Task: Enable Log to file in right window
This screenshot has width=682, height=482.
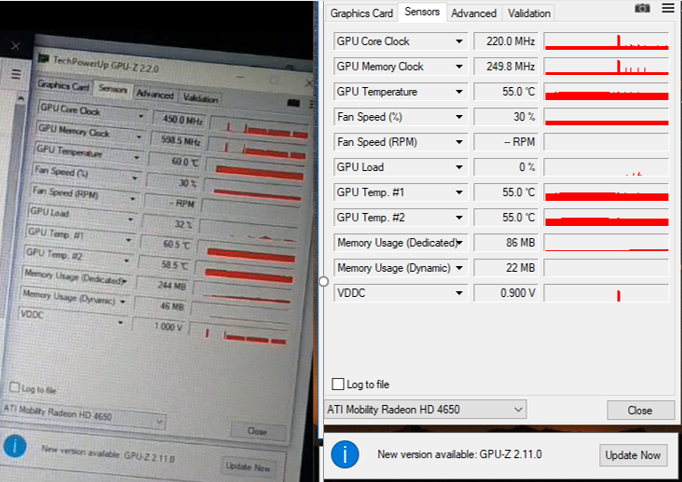Action: 338,384
